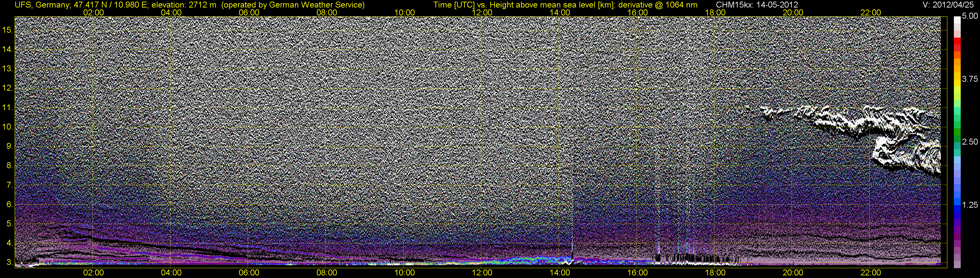This screenshot has height=278, width=980.
Task: Click the 6. height axis label
Action: coord(9,204)
